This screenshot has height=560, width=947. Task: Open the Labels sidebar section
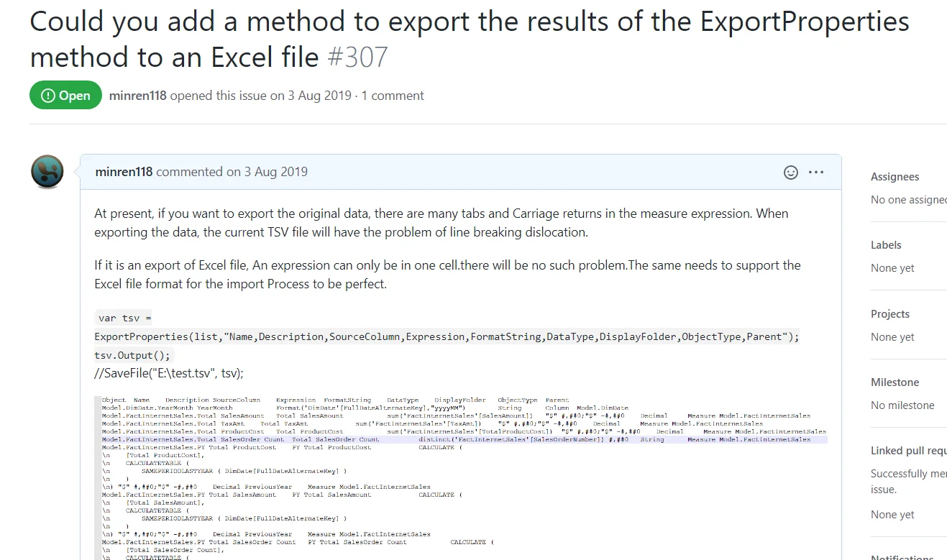tap(886, 245)
